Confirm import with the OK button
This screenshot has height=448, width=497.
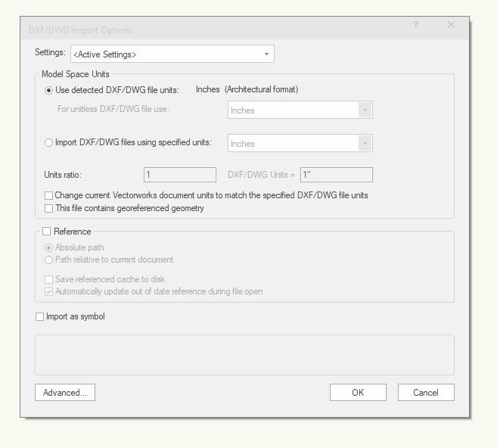pyautogui.click(x=358, y=393)
